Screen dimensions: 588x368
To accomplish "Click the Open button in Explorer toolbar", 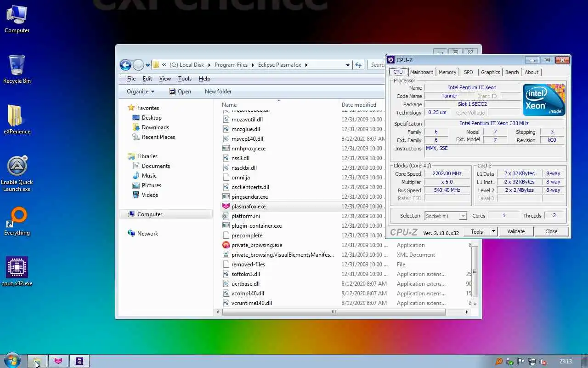I will (180, 92).
